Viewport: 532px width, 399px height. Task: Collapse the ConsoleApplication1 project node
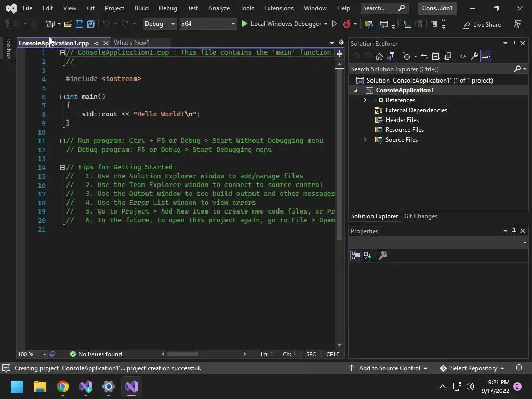click(356, 90)
